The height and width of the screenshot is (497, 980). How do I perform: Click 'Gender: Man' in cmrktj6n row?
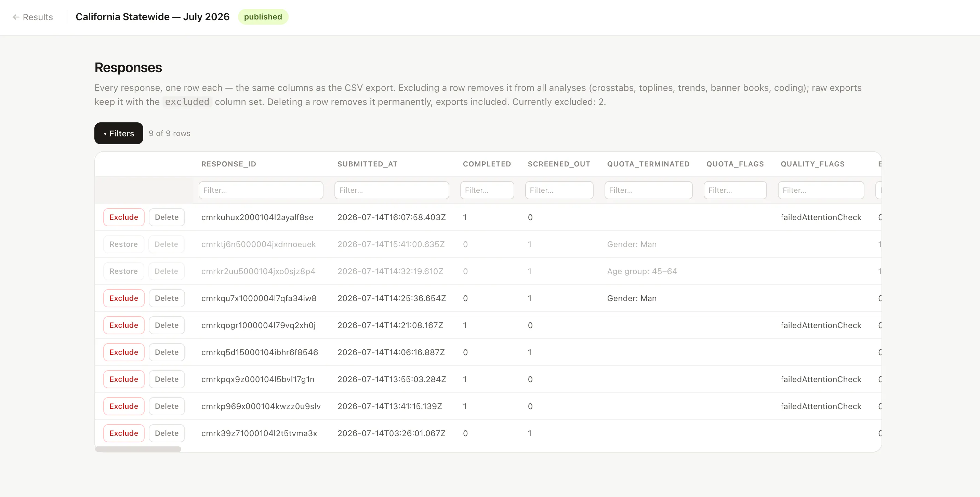[632, 244]
